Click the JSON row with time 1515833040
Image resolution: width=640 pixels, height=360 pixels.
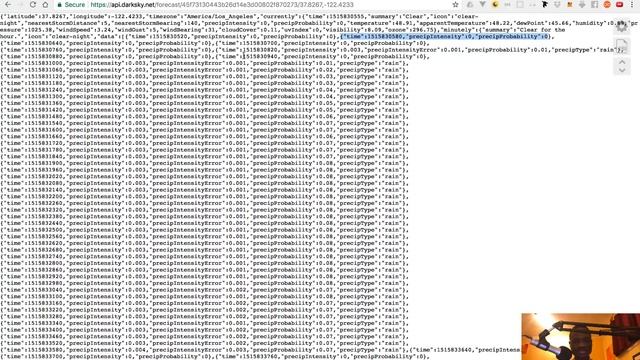tap(204, 290)
